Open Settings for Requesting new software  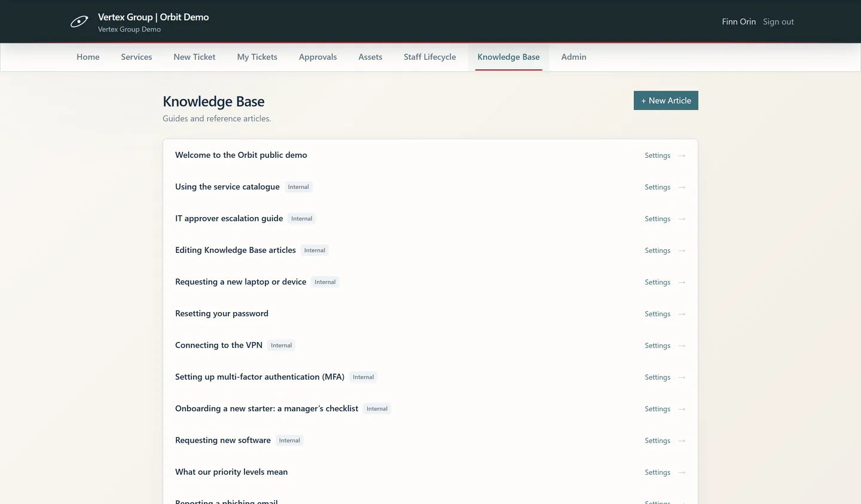[x=657, y=441]
